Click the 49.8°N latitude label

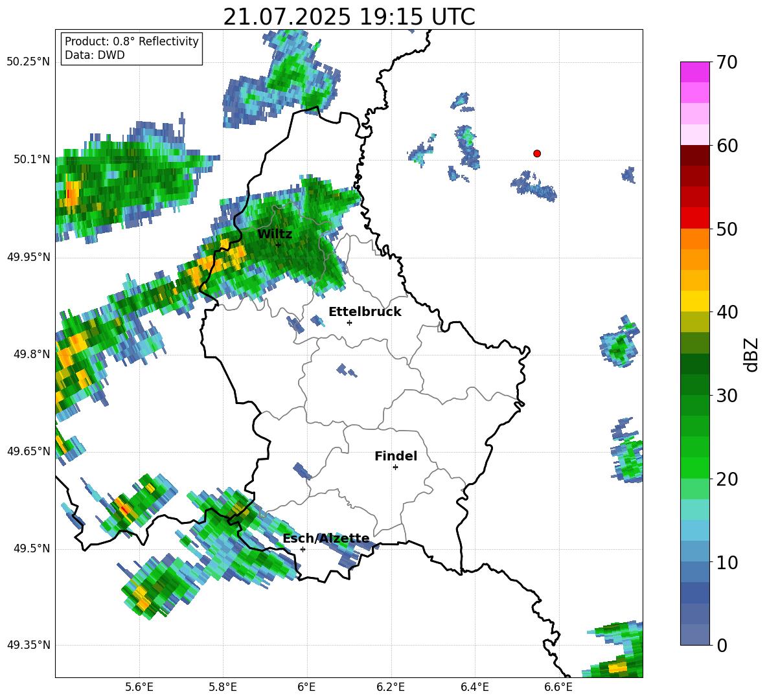31,354
